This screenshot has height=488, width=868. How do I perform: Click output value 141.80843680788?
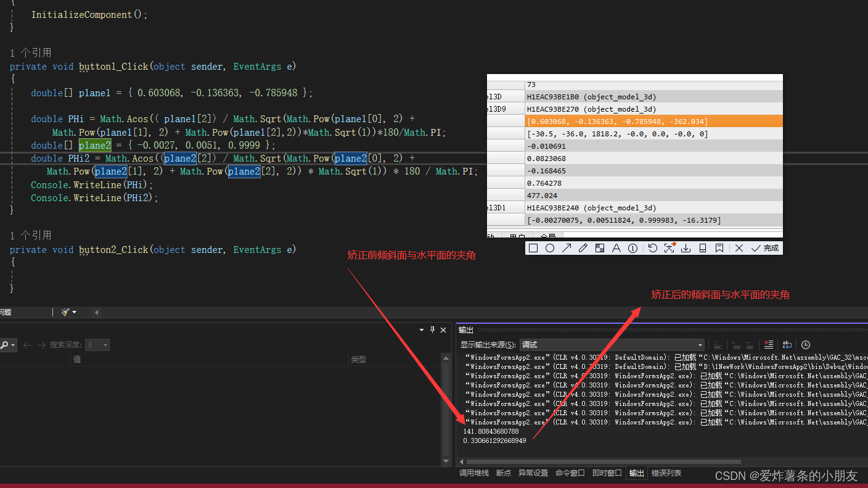pos(490,431)
